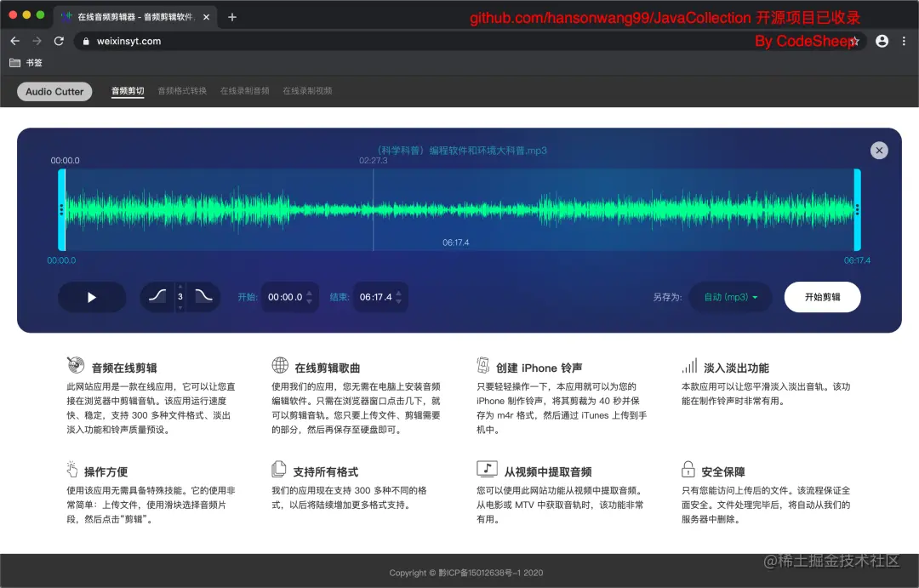Click the music note icon by 从视频中提取音频
The height and width of the screenshot is (588, 919).
484,471
